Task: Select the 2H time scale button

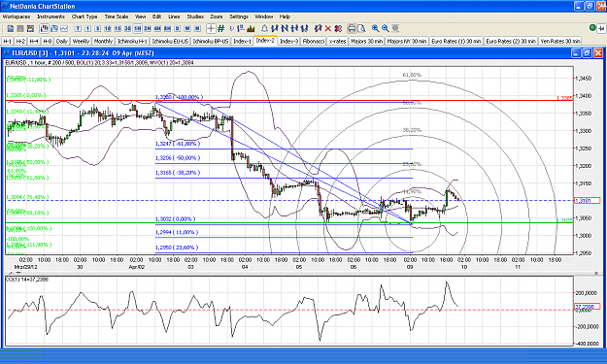Action: pyautogui.click(x=148, y=28)
